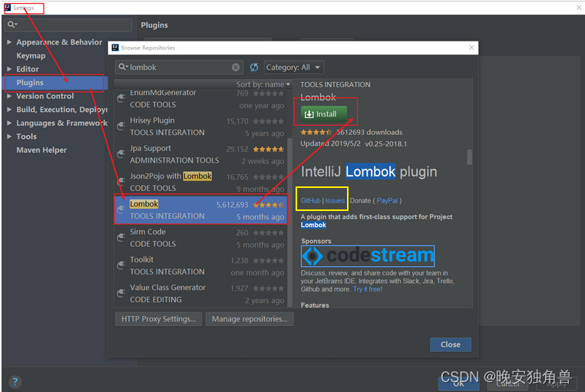Select Plugins in the settings tree
This screenshot has width=585, height=392.
click(x=30, y=83)
